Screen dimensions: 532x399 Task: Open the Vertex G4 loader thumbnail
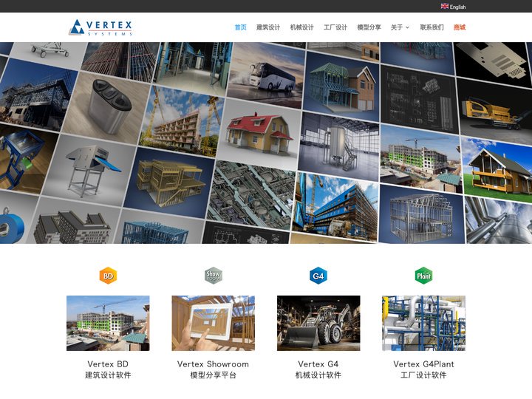click(318, 323)
